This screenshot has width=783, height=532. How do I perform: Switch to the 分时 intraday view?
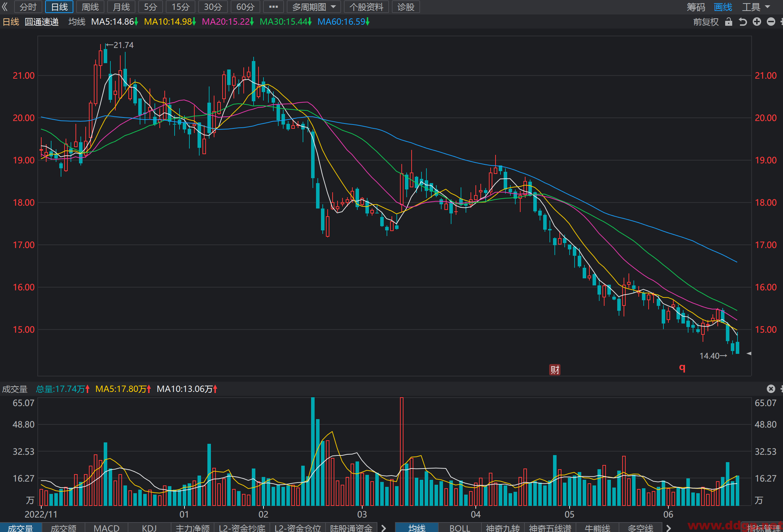28,7
